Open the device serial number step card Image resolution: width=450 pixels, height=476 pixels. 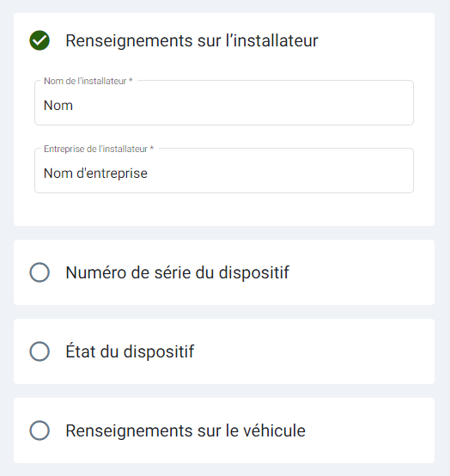point(224,272)
